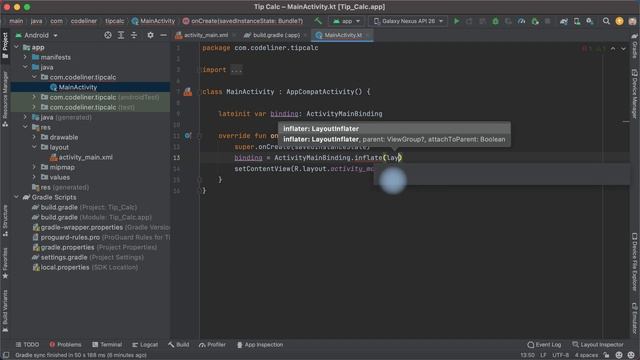The height and width of the screenshot is (360, 640).
Task: Click the gutter icon beside class MainActivity
Action: pyautogui.click(x=187, y=92)
